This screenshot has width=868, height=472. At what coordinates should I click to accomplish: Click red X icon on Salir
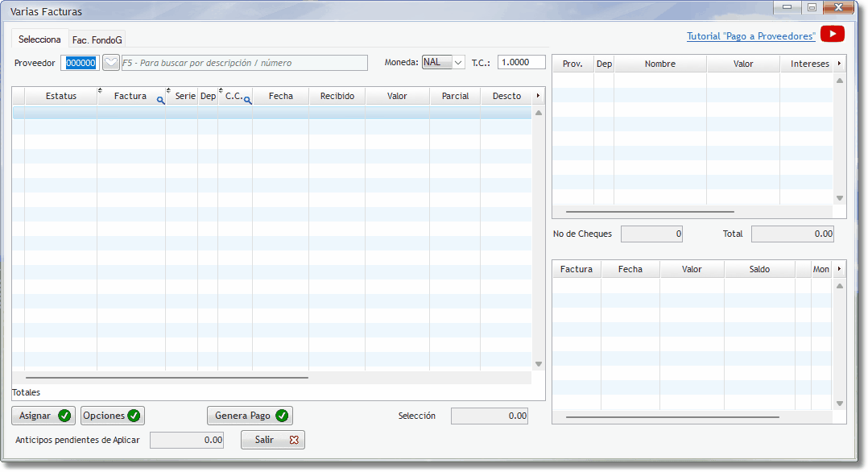click(294, 440)
